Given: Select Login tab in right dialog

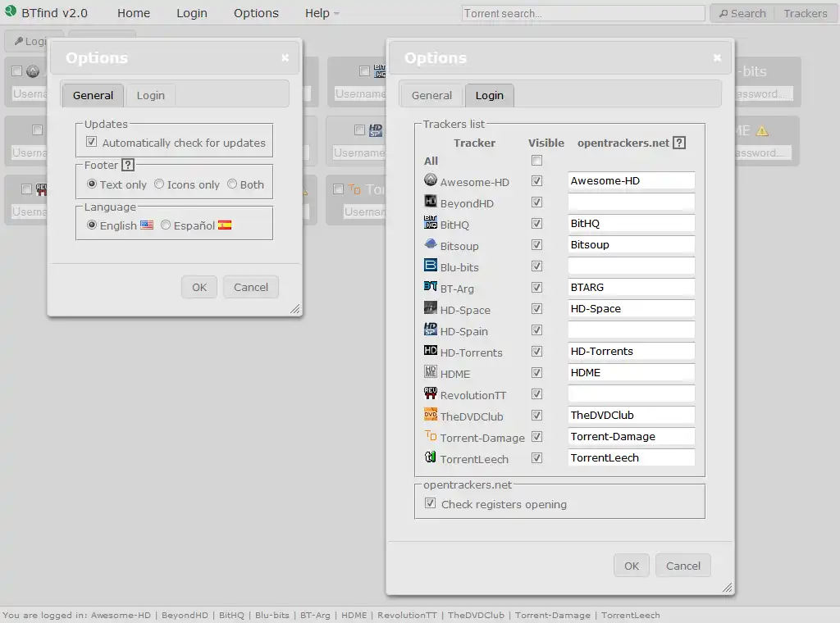Looking at the screenshot, I should point(490,95).
